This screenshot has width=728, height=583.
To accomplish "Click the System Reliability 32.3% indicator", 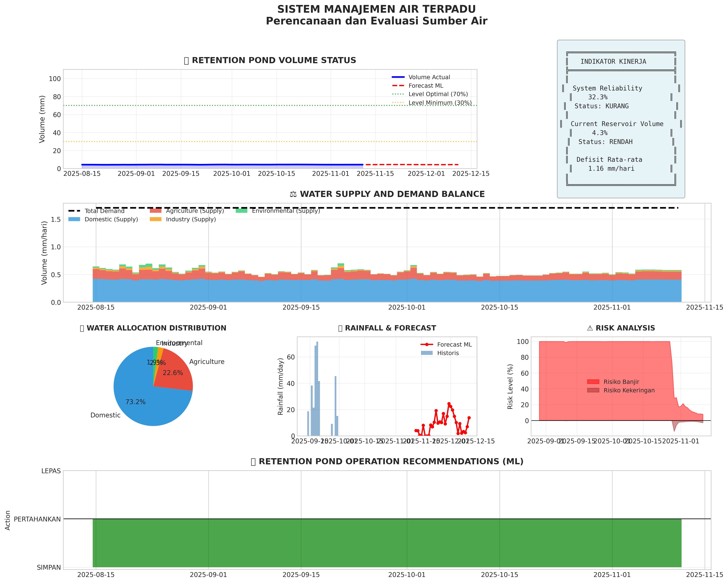I will point(598,97).
